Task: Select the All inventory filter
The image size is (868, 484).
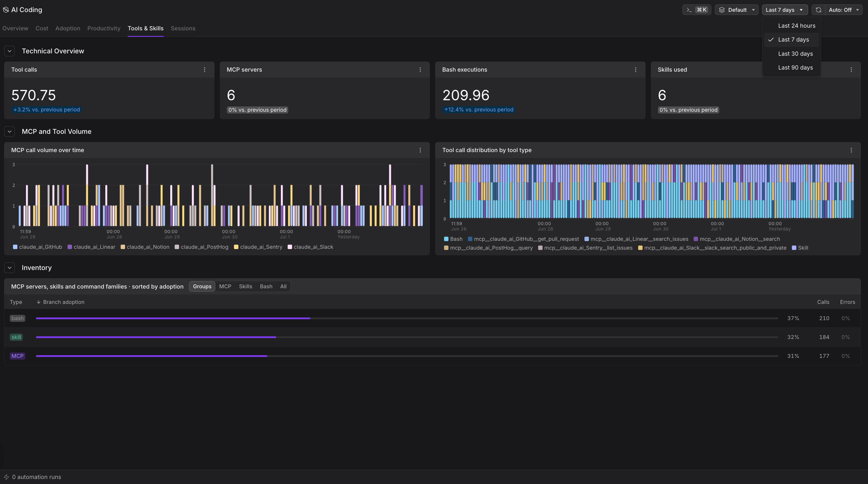Action: click(283, 287)
